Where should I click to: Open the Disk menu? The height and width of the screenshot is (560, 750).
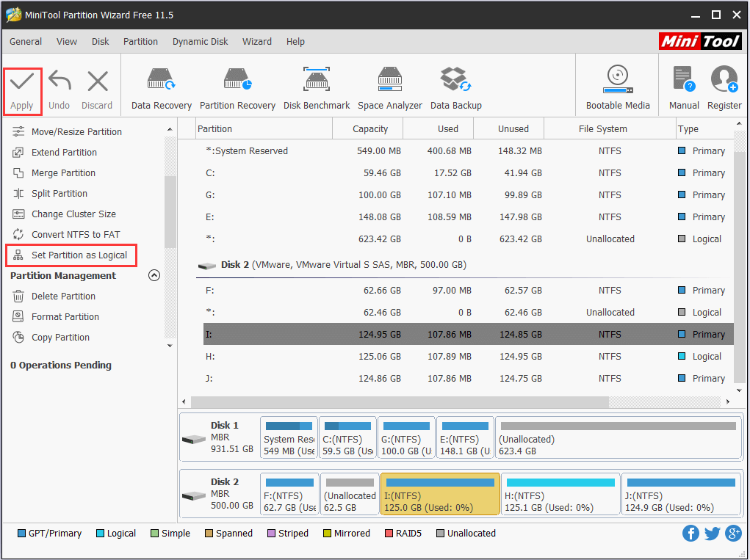click(x=101, y=42)
